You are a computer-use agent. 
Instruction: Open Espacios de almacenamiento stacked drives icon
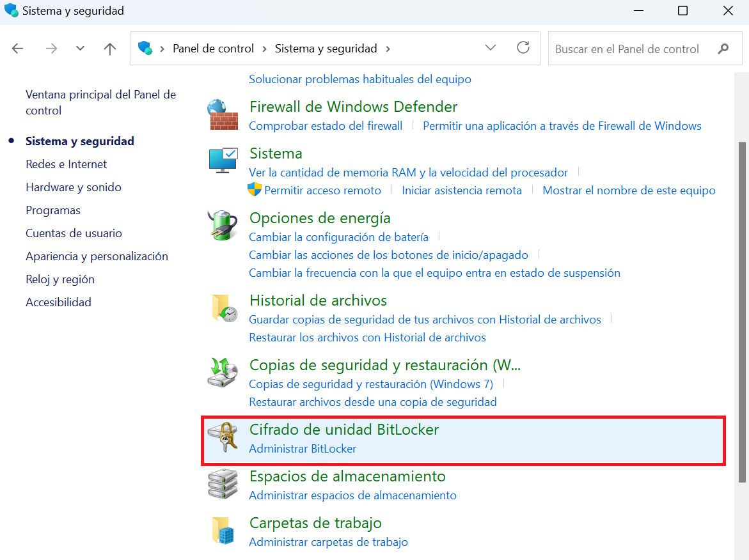[222, 485]
